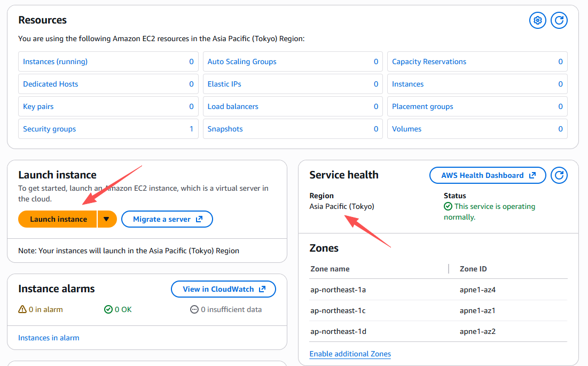Click Enable additional Zones link

pyautogui.click(x=350, y=354)
